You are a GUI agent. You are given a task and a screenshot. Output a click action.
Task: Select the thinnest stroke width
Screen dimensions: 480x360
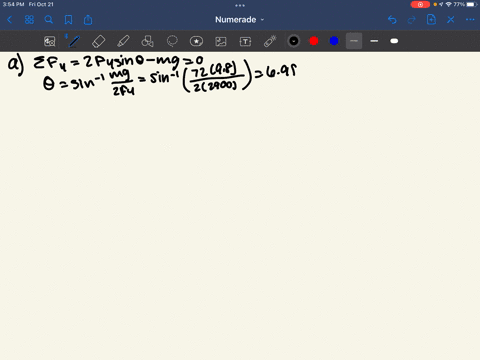point(354,41)
